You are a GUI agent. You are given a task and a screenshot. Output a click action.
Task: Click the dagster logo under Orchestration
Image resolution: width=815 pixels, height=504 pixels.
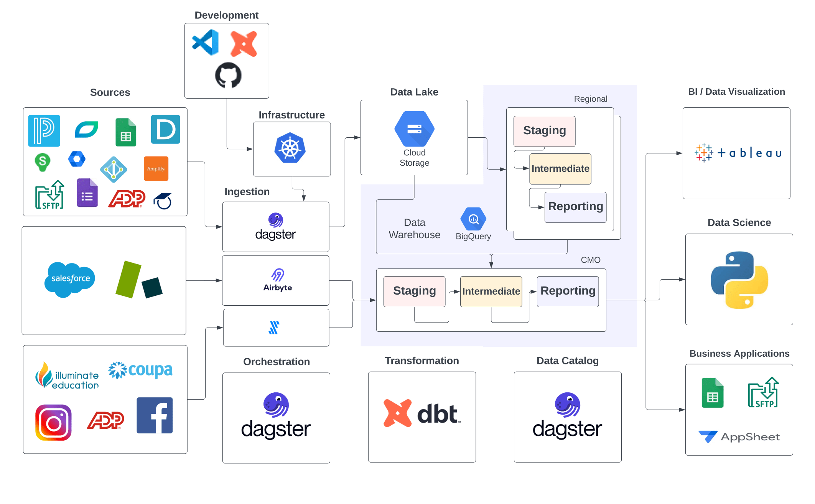[x=276, y=416]
